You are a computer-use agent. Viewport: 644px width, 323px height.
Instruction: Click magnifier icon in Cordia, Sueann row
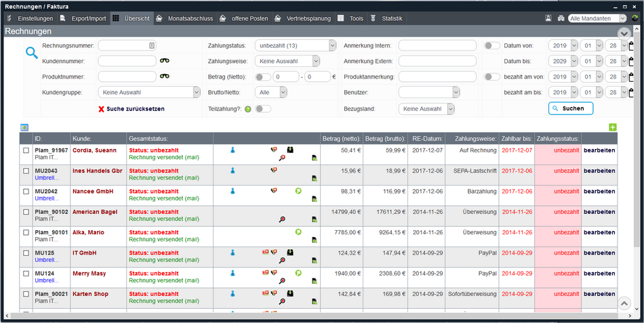pos(282,158)
